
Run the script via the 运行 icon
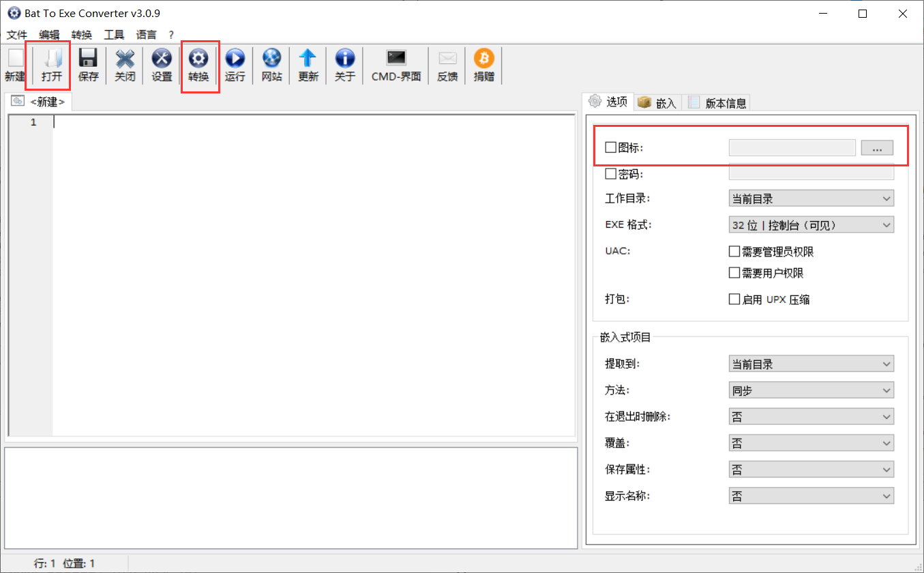click(x=235, y=65)
